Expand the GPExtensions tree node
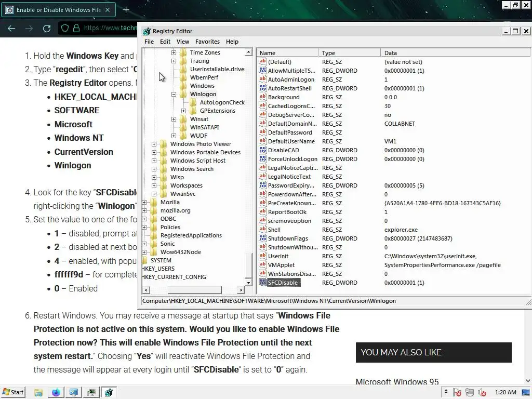This screenshot has width=532, height=399. pos(183,111)
